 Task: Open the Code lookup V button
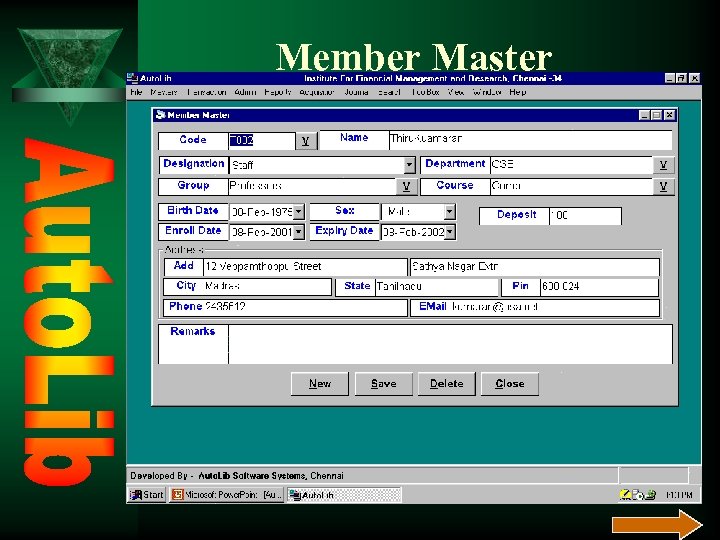(x=306, y=141)
